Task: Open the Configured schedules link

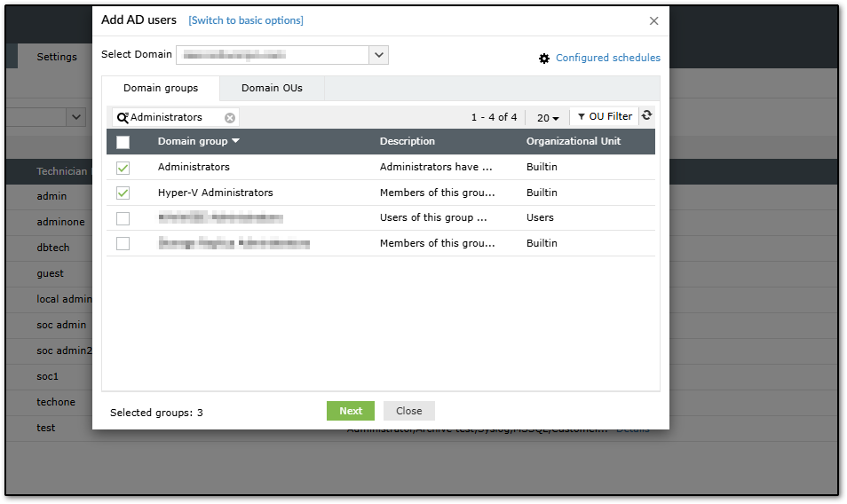Action: pos(608,58)
